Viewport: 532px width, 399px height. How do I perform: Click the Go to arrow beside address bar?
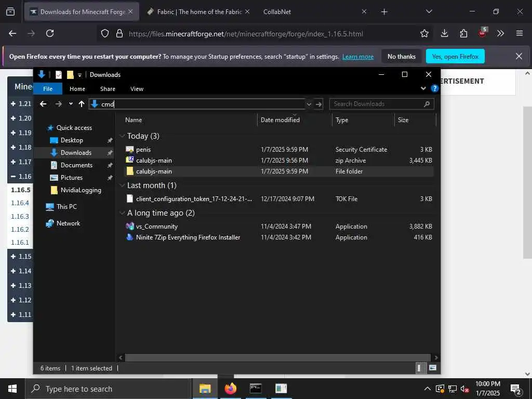pos(318,104)
